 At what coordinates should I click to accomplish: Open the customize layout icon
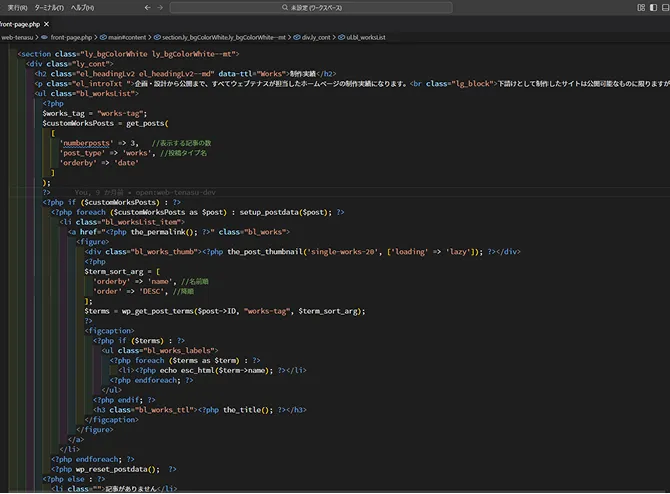pyautogui.click(x=641, y=8)
